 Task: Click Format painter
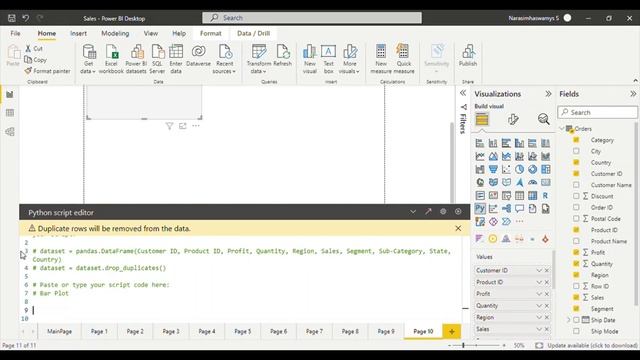[47, 71]
